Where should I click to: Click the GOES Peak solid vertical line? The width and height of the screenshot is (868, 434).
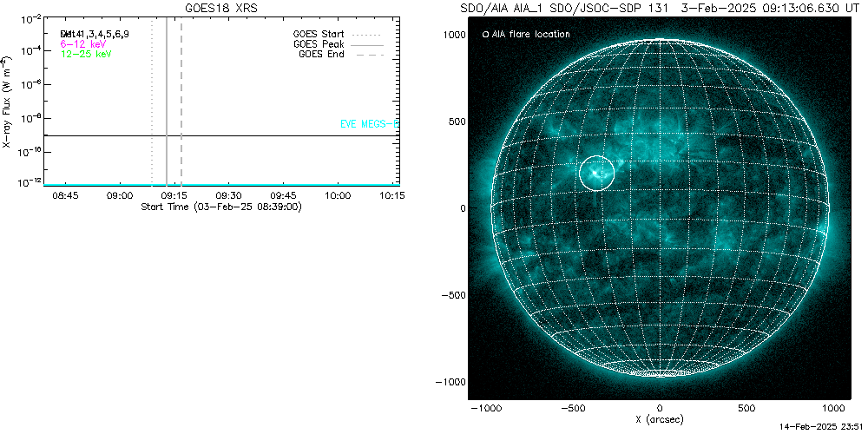pyautogui.click(x=167, y=102)
